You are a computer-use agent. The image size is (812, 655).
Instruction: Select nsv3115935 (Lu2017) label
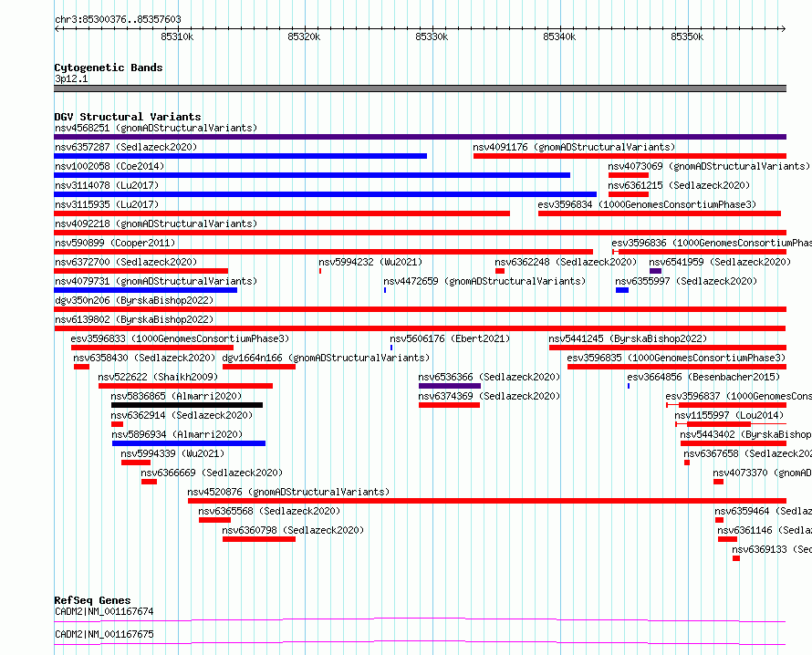pos(107,204)
